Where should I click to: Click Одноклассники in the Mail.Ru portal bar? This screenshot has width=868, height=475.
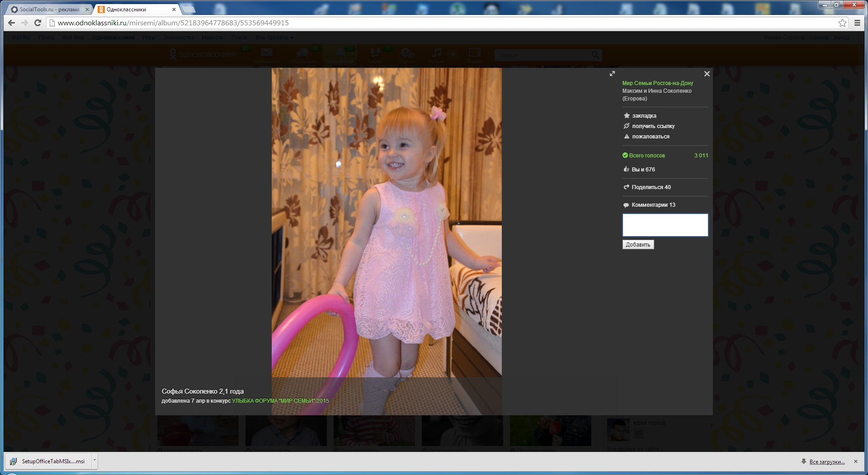113,38
